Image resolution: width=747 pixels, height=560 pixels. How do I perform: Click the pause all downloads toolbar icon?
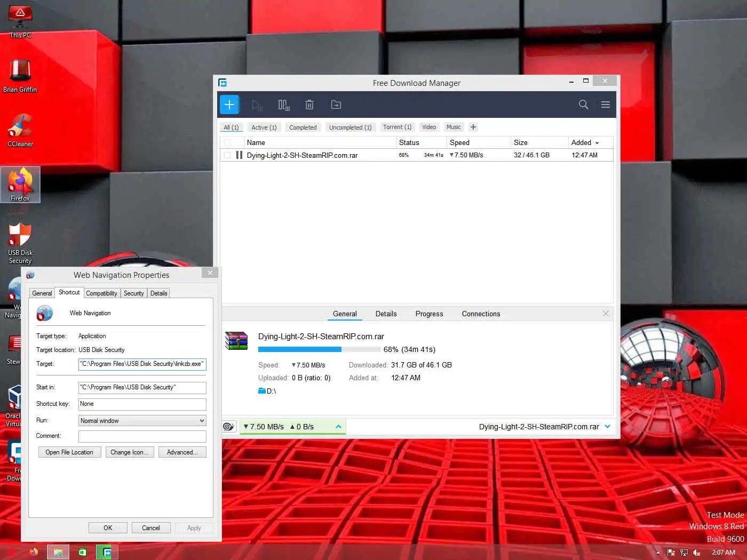[284, 105]
